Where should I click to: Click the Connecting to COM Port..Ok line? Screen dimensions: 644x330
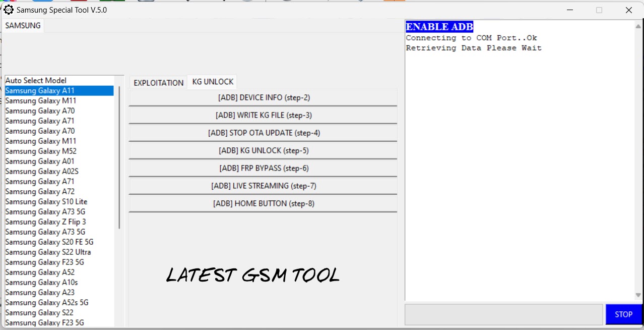[x=472, y=38]
